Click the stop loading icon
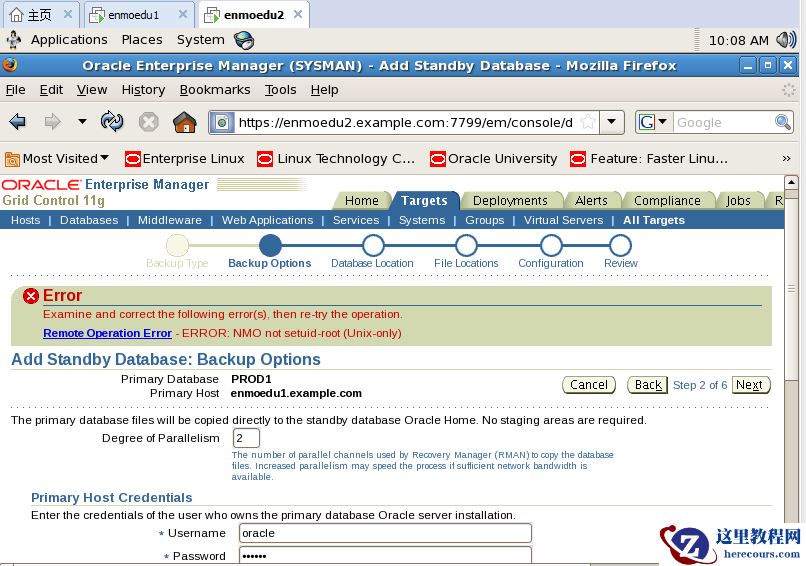Screen dimensions: 806x566 (149, 122)
